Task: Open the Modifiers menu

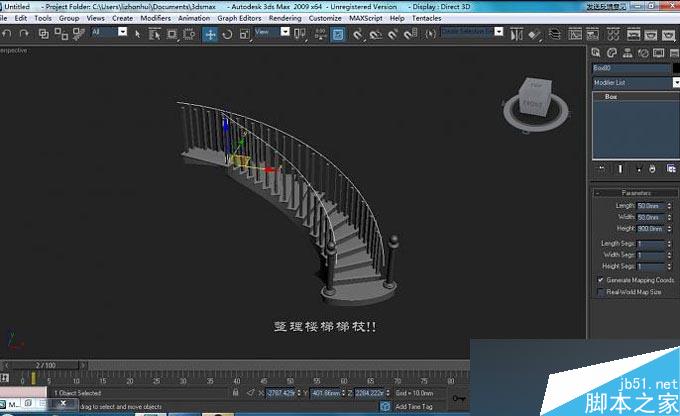Action: coord(155,18)
